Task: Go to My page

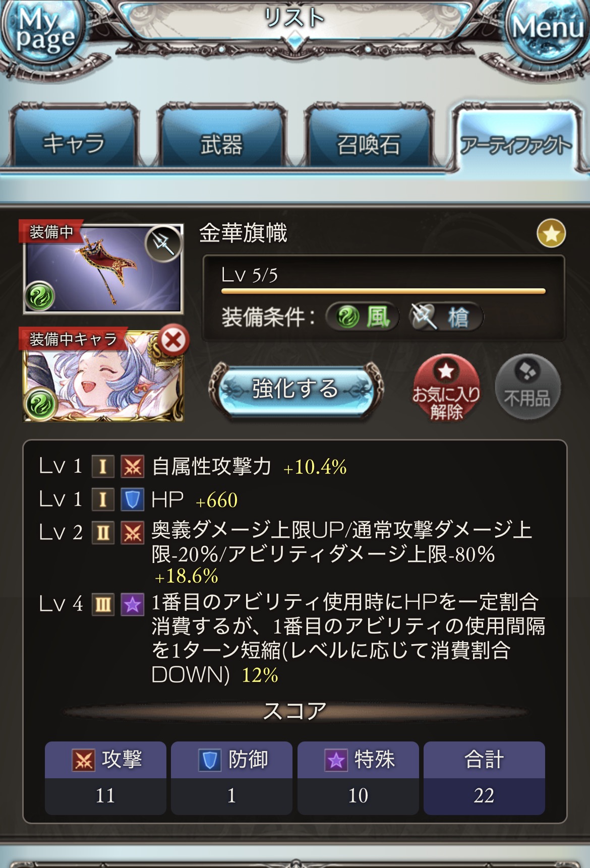Action: point(43,32)
